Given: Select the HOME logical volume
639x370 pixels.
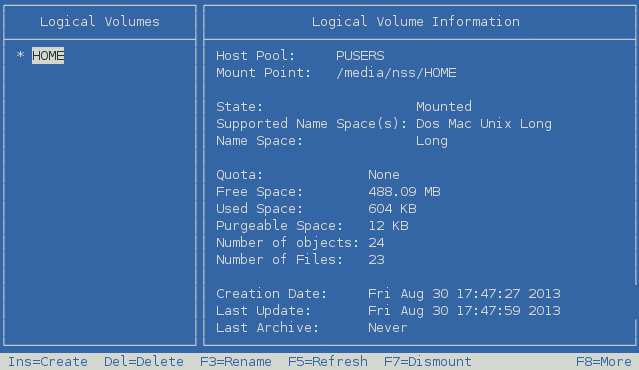Looking at the screenshot, I should tap(48, 55).
